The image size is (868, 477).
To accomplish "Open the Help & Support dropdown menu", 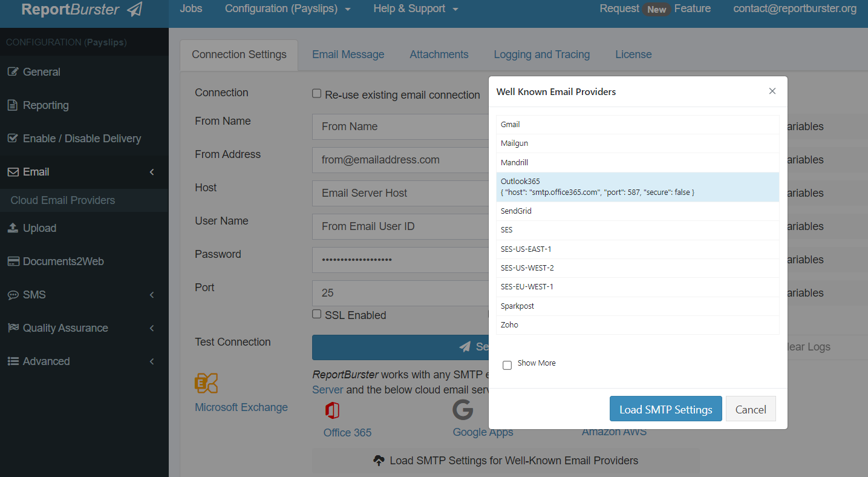I will tap(416, 8).
